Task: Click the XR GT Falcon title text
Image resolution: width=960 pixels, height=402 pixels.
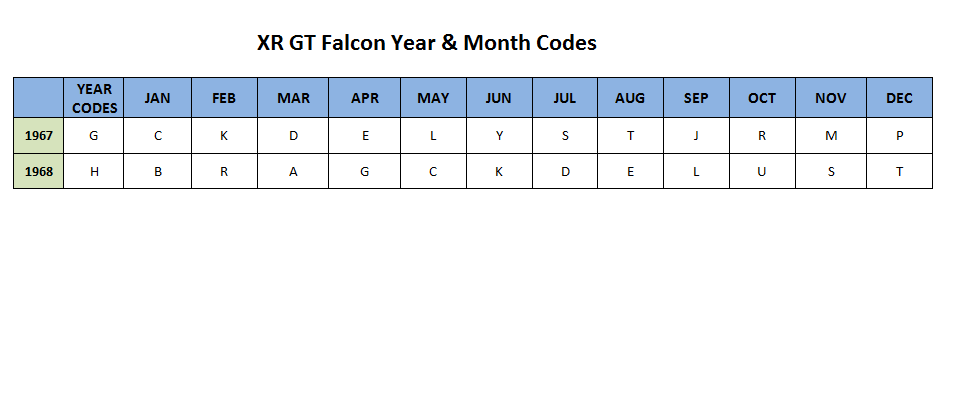Action: pyautogui.click(x=427, y=43)
